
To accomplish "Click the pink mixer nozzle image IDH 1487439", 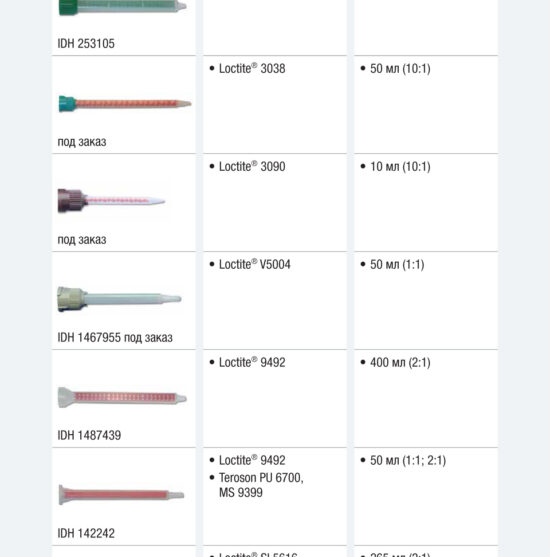I will click(122, 398).
